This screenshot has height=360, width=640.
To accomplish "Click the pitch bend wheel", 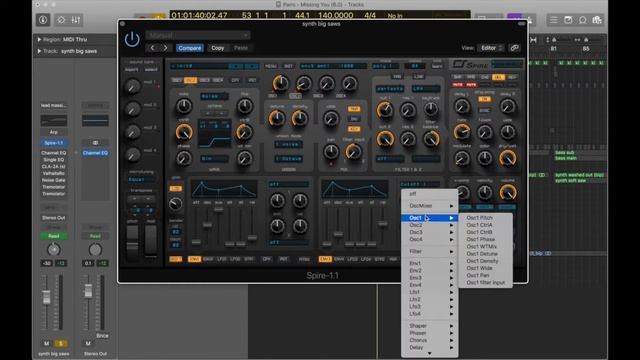I will [132, 242].
